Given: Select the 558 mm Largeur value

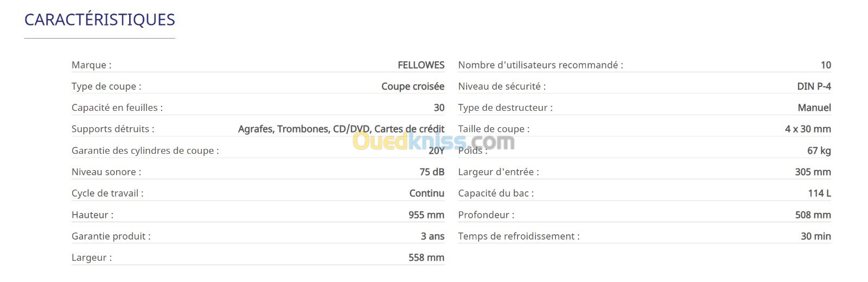Looking at the screenshot, I should click(426, 258).
